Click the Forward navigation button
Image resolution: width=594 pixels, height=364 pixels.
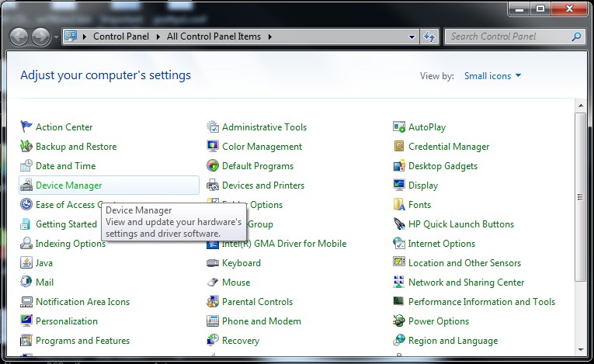(x=40, y=36)
